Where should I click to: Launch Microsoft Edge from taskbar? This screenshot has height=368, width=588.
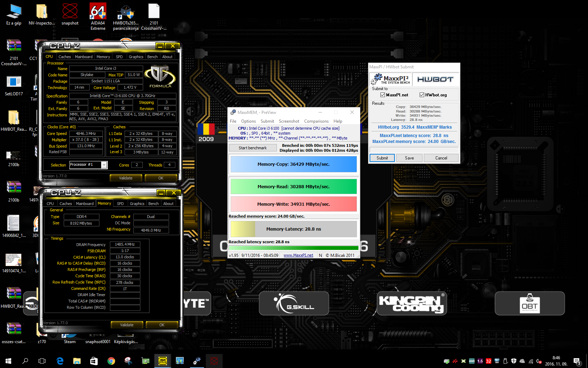click(60, 361)
